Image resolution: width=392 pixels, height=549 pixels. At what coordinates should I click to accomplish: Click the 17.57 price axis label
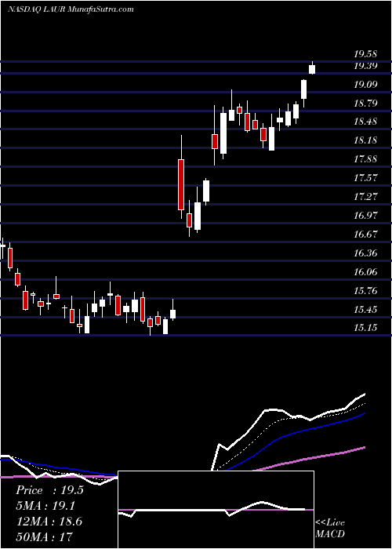[x=365, y=177]
